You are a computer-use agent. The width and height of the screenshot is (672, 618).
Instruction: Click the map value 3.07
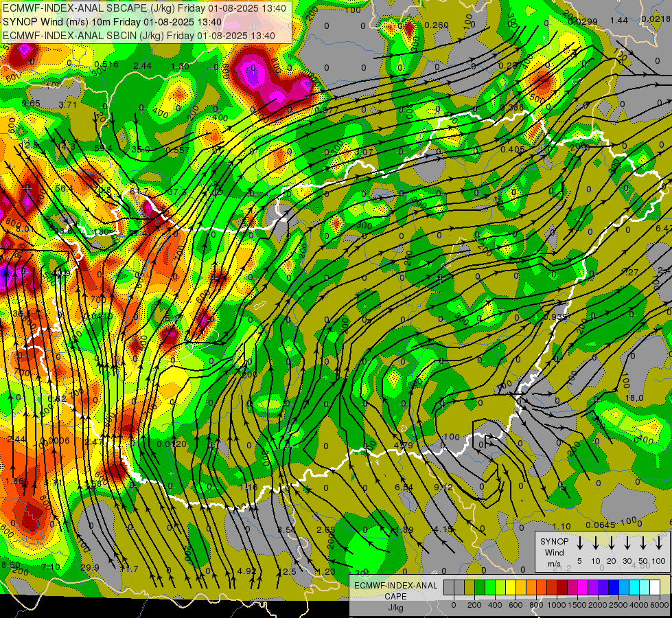click(364, 152)
